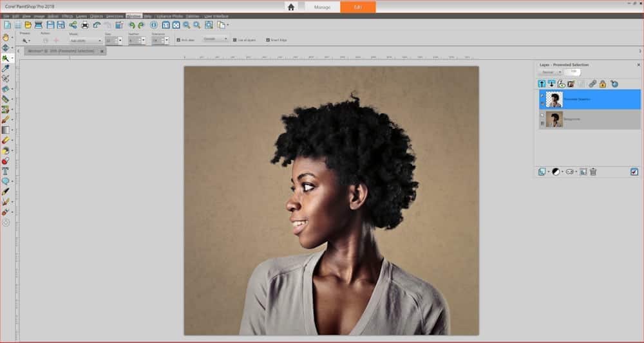Select the Pan hand tool

tap(6, 37)
